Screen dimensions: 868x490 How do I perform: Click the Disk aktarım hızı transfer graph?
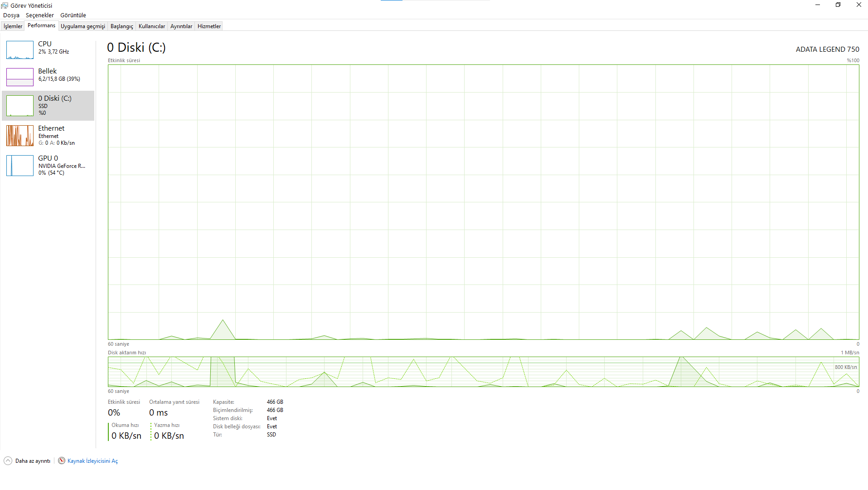483,372
